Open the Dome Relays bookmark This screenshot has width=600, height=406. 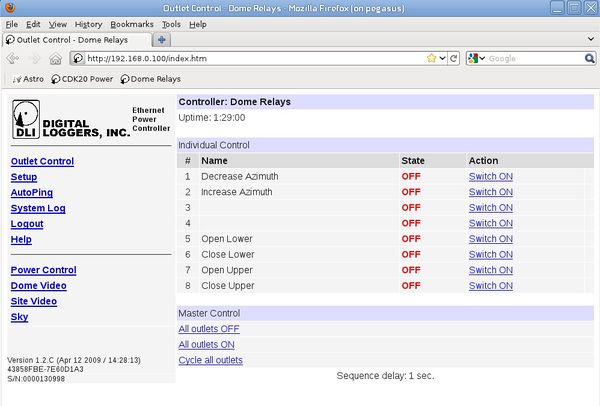point(150,79)
